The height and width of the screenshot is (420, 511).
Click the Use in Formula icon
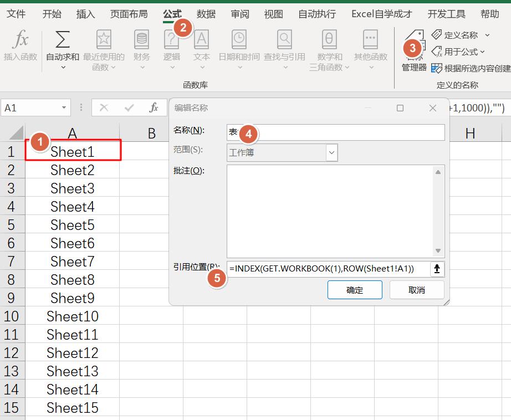[437, 52]
